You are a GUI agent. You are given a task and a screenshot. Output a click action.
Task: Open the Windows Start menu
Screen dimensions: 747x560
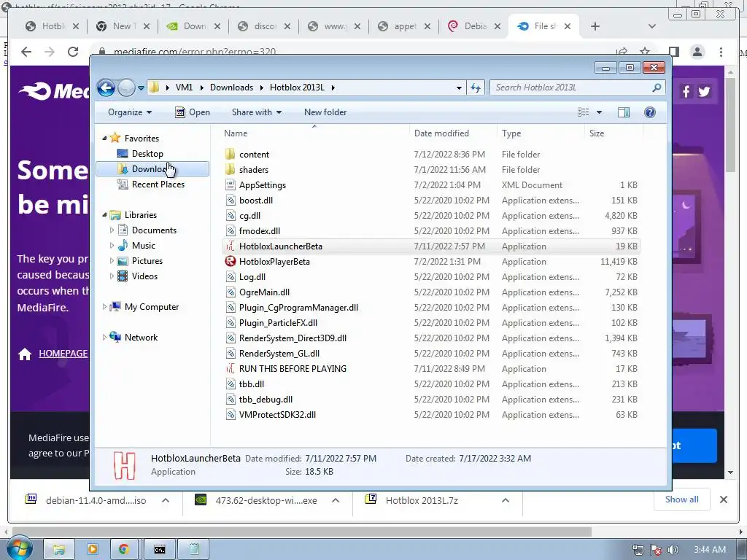pyautogui.click(x=19, y=549)
